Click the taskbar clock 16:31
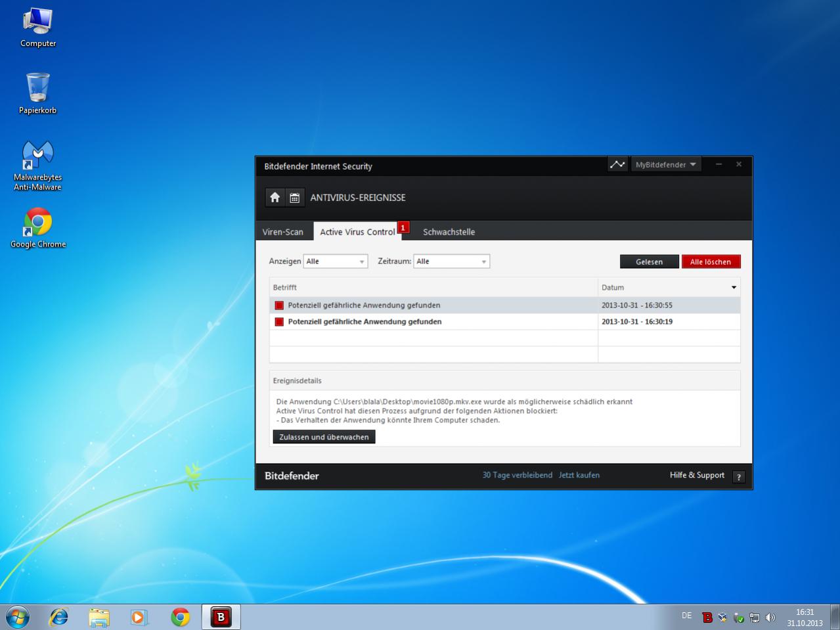The width and height of the screenshot is (840, 630). point(805,612)
